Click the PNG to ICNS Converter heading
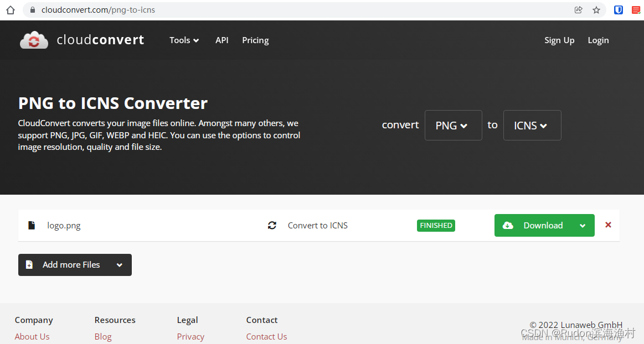Image resolution: width=644 pixels, height=344 pixels. 113,103
